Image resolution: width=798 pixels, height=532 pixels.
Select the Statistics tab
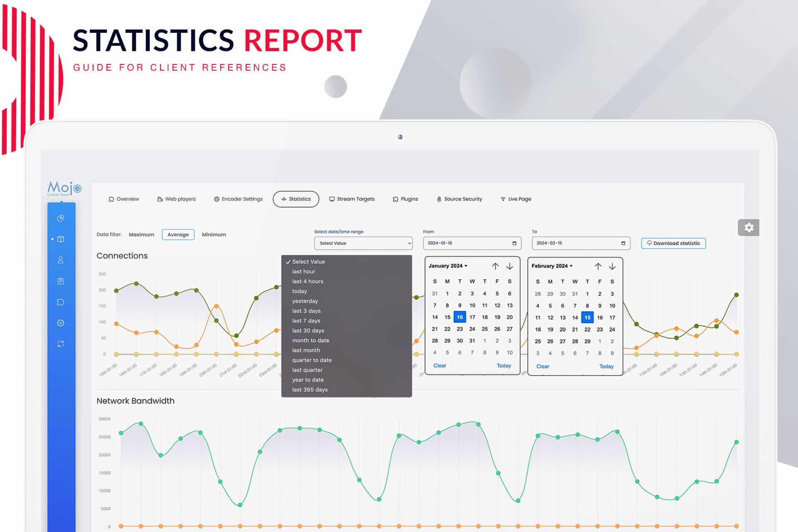296,199
